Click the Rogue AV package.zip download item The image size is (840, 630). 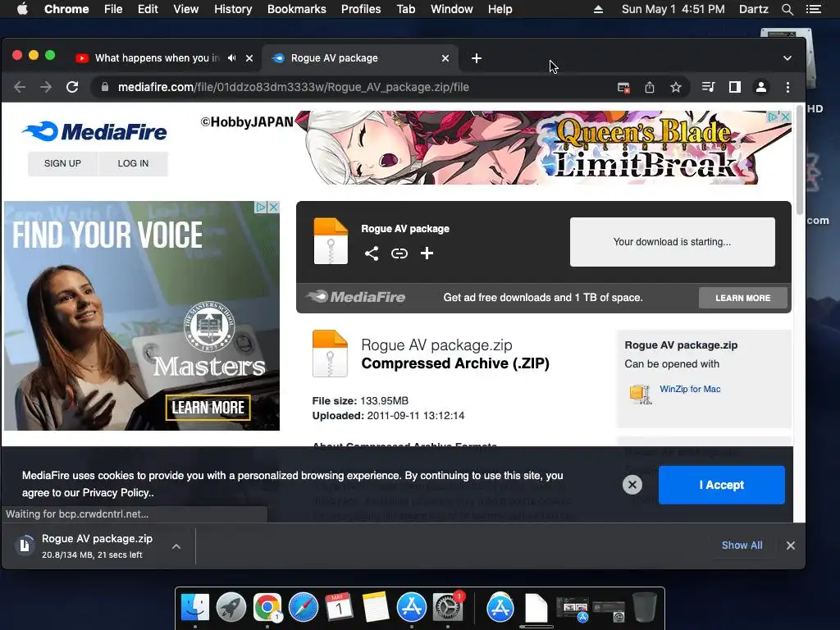[x=97, y=546]
